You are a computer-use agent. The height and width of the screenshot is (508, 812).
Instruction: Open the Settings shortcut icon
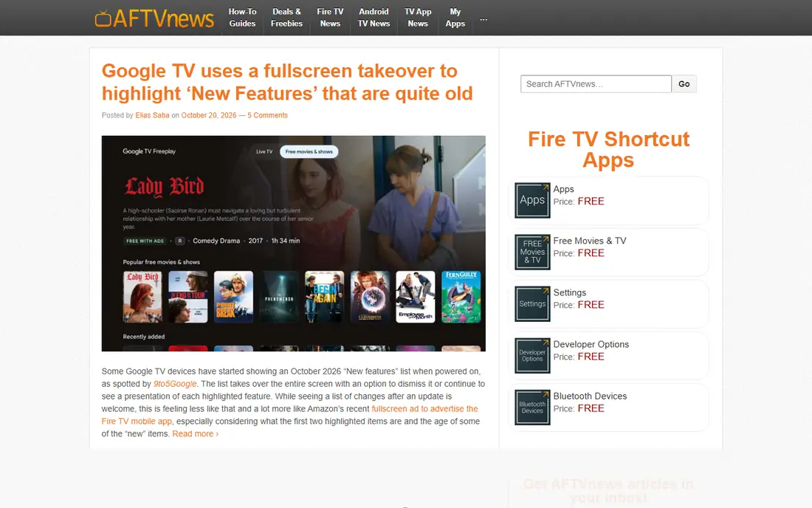click(x=532, y=304)
